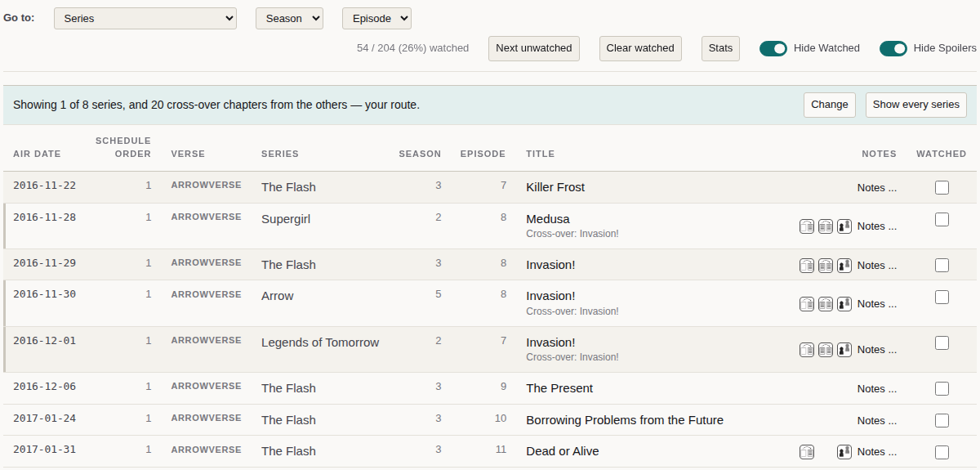
Task: Click the single-page book icon in Supergirl Medusa row
Action: point(807,226)
